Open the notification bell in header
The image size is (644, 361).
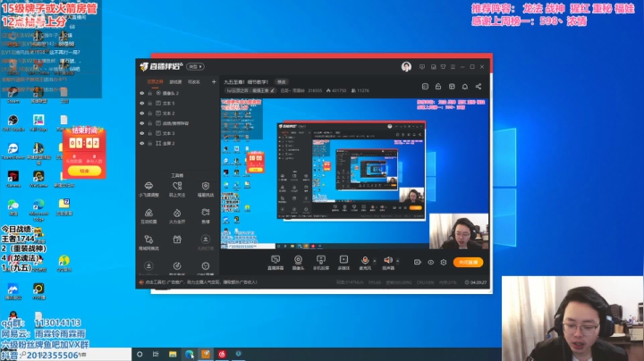[x=465, y=87]
